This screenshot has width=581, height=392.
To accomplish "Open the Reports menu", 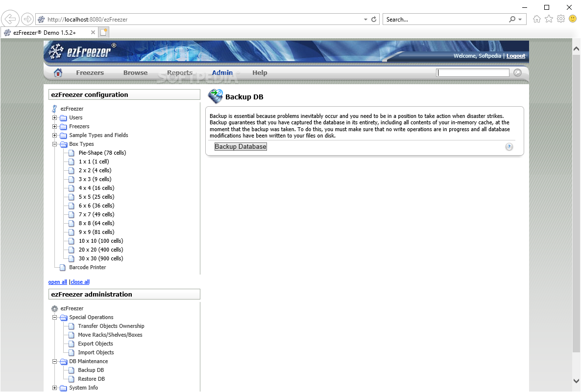I will click(180, 73).
